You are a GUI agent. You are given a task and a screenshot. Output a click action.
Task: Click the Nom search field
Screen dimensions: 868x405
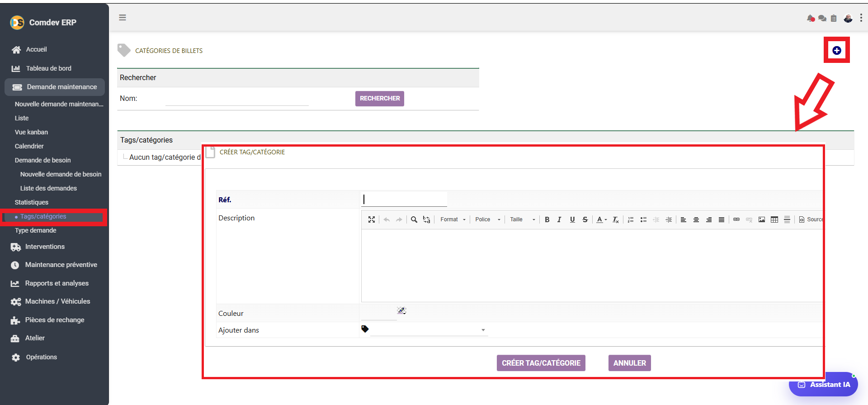coord(237,99)
